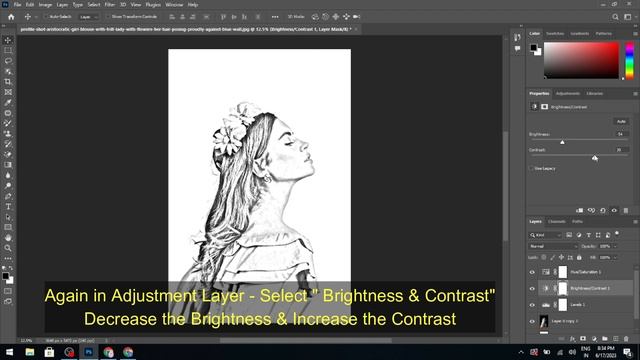The height and width of the screenshot is (360, 640).
Task: Open the Layers panel flyout menu
Action: tap(635, 222)
